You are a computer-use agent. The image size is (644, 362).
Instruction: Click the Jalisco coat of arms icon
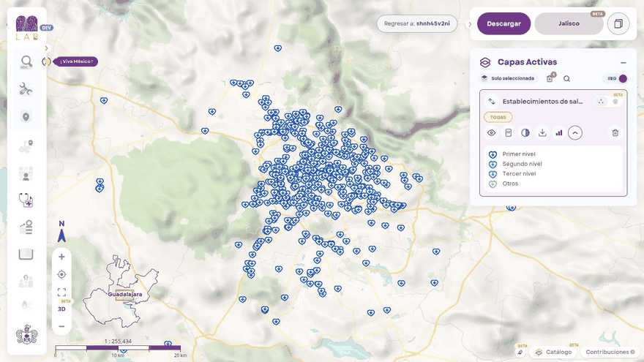(26, 334)
